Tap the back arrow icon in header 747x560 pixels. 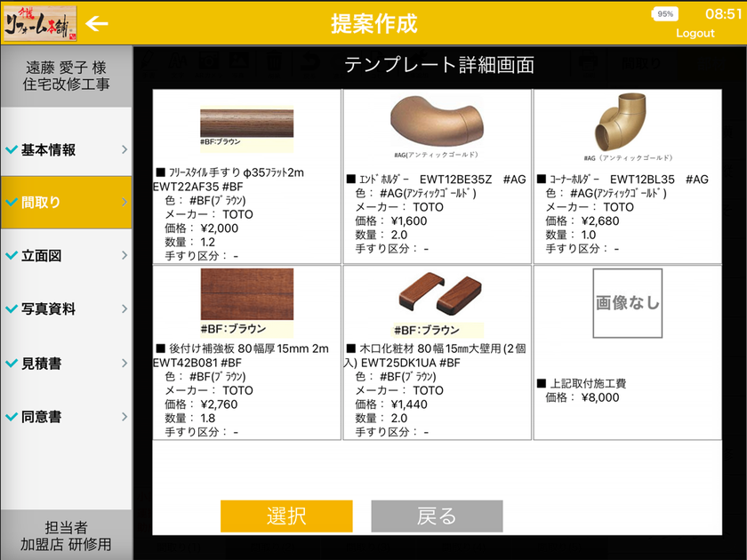(97, 23)
